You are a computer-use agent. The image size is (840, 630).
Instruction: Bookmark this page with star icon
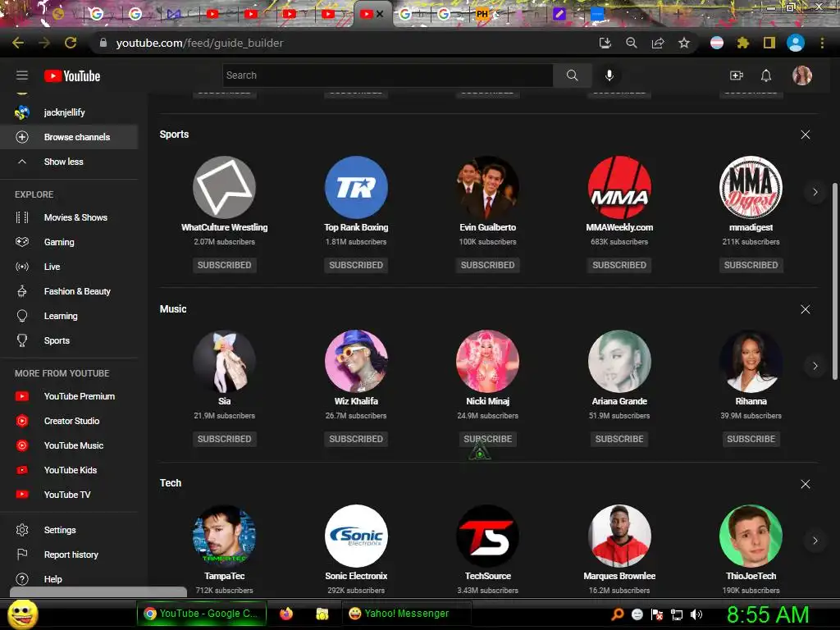click(x=684, y=43)
